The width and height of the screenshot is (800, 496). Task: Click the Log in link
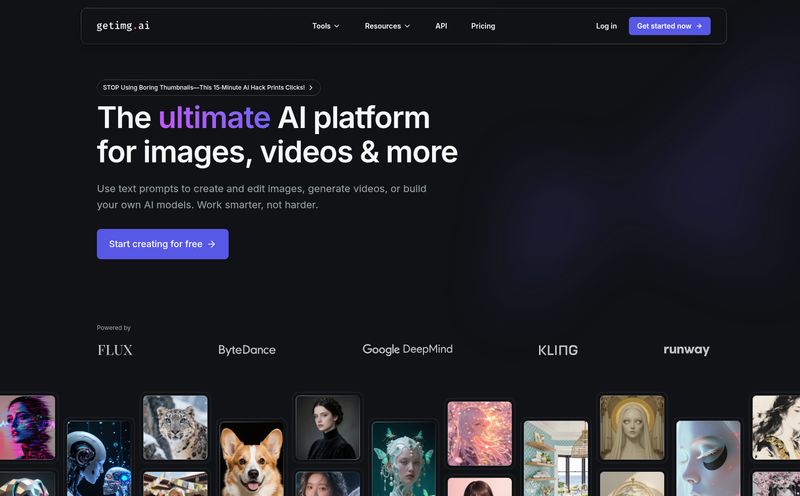(x=606, y=26)
